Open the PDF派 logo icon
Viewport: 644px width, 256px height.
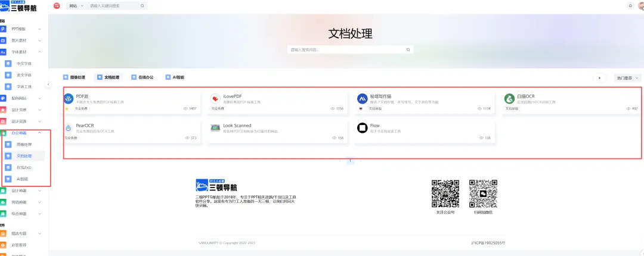pyautogui.click(x=68, y=98)
